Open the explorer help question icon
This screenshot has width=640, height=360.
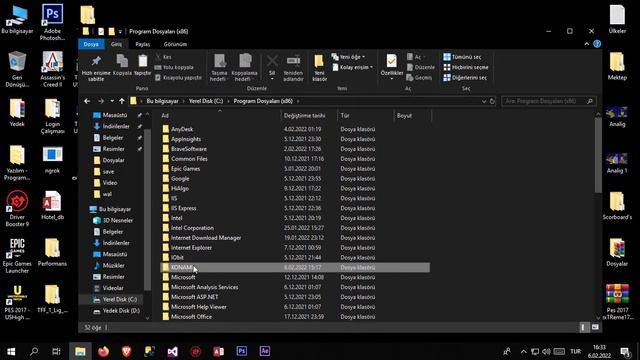[x=597, y=44]
